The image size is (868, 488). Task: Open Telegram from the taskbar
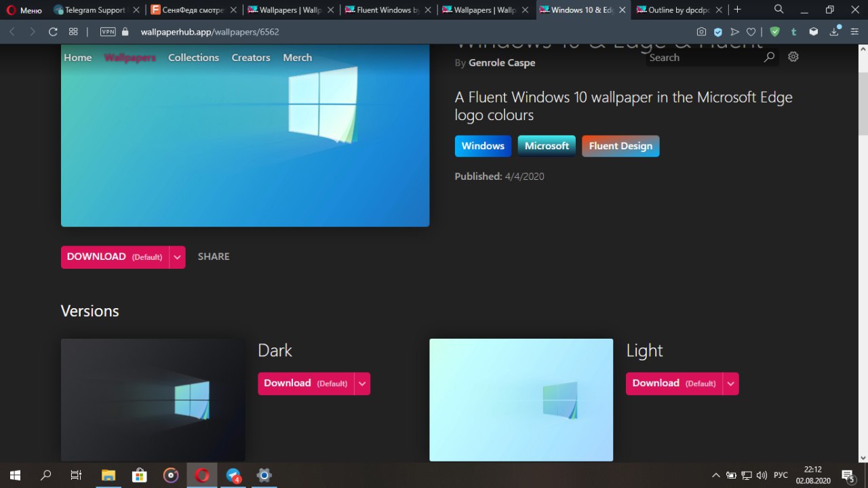pos(233,475)
